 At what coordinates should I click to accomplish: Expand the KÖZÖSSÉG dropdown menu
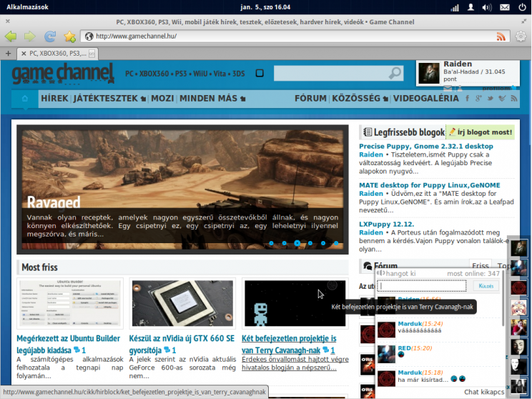coord(360,99)
